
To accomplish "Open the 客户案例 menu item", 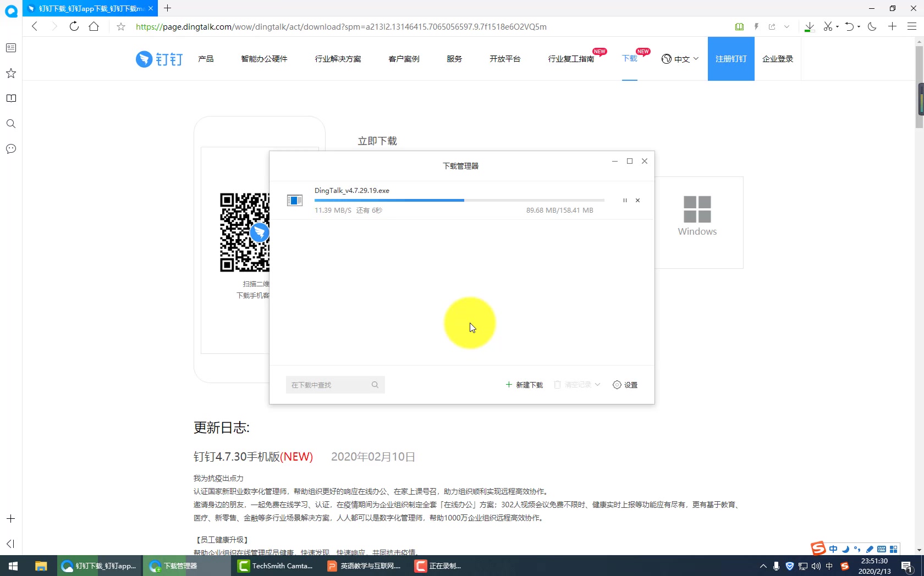I will (x=404, y=59).
